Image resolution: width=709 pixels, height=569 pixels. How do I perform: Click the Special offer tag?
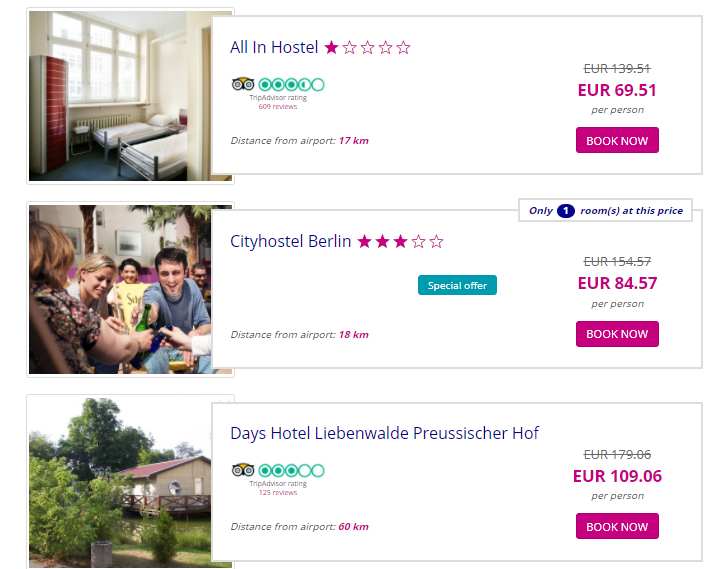coord(457,286)
